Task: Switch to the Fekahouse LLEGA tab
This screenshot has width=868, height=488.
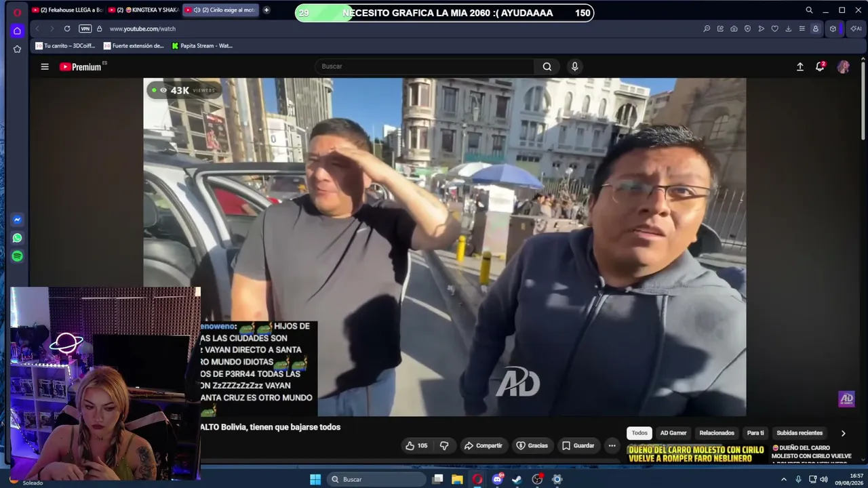Action: click(67, 10)
